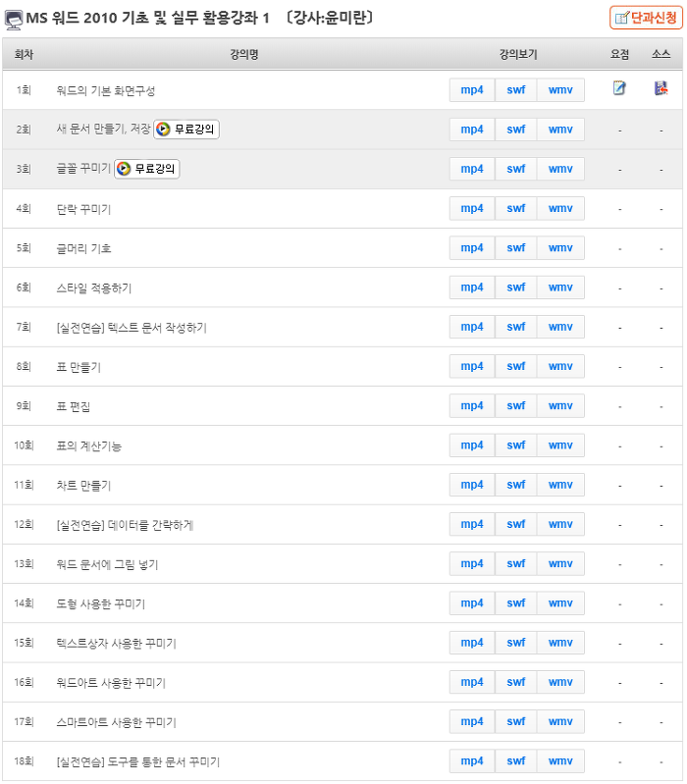Open wmv for lecture 1회
Image resolution: width=687 pixels, height=784 pixels.
click(560, 90)
